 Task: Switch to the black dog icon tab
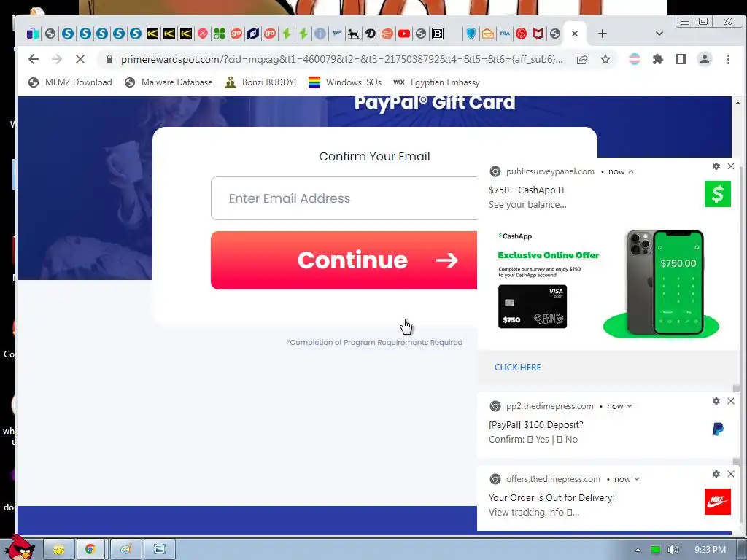pyautogui.click(x=354, y=34)
